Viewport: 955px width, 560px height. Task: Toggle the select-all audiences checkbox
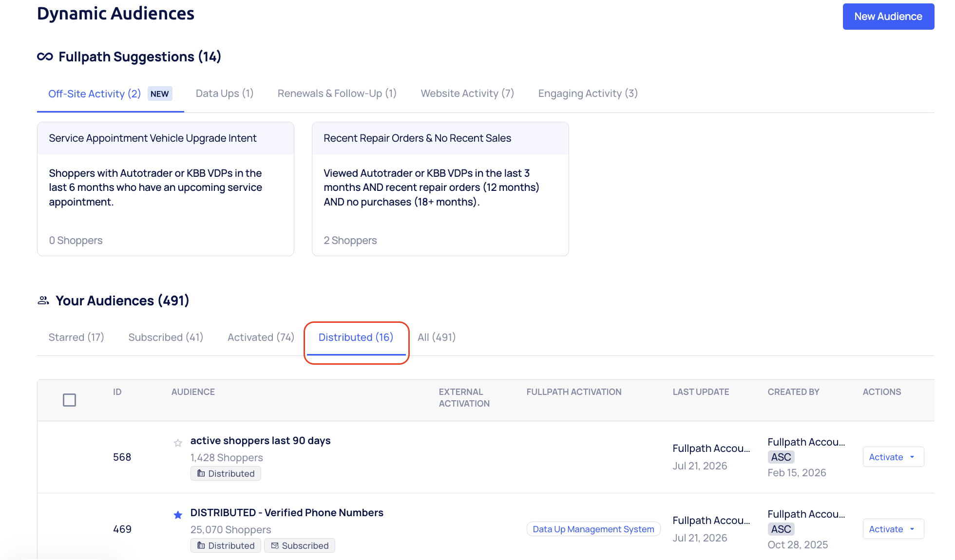pyautogui.click(x=70, y=400)
